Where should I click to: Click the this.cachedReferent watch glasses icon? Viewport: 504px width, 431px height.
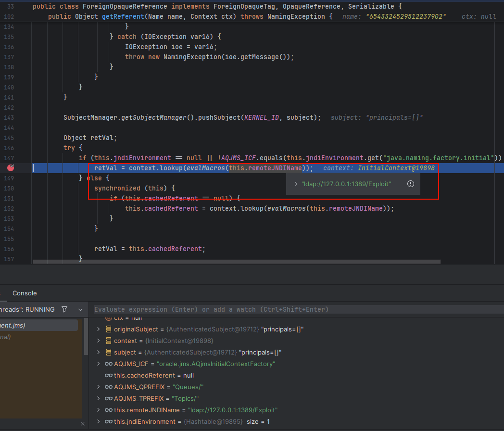point(109,375)
